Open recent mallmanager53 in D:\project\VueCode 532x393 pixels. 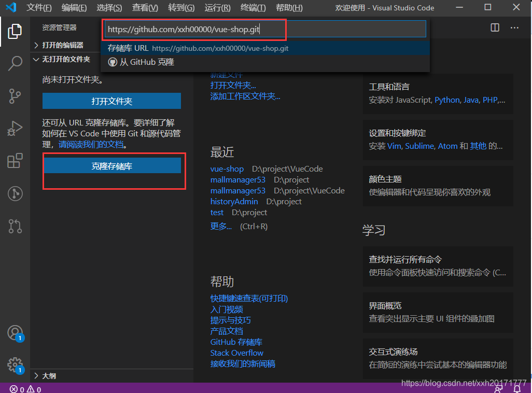(238, 190)
